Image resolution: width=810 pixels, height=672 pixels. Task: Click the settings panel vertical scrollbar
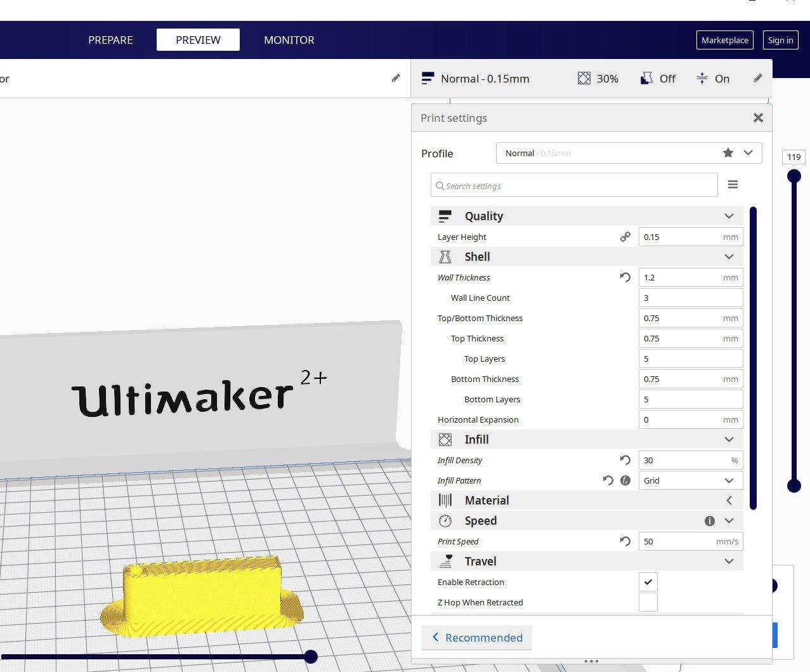[753, 358]
